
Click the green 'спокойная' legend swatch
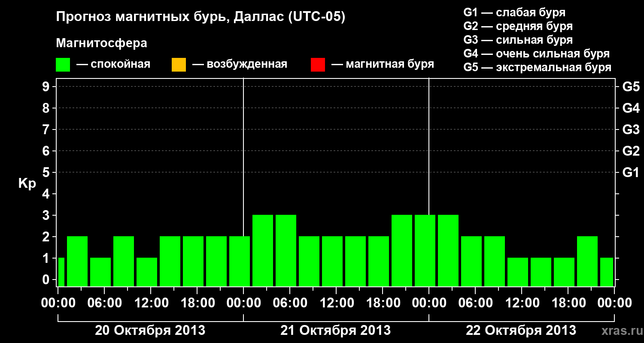click(x=63, y=65)
